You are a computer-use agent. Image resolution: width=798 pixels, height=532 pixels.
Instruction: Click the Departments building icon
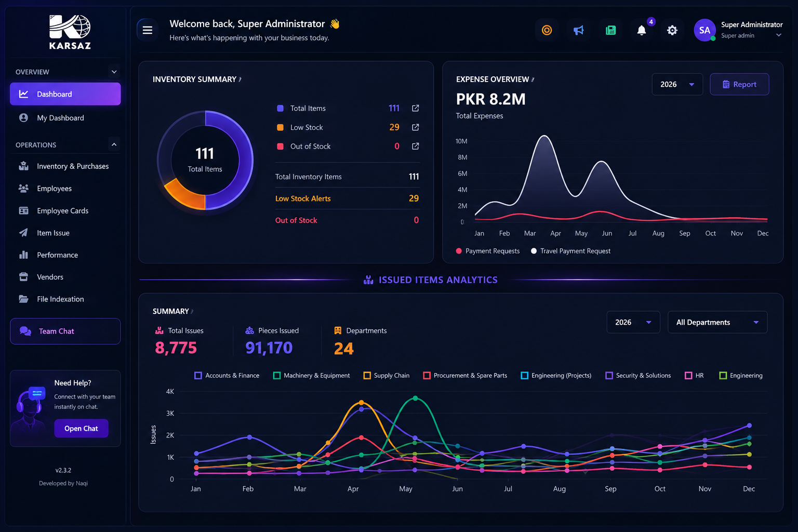(338, 330)
